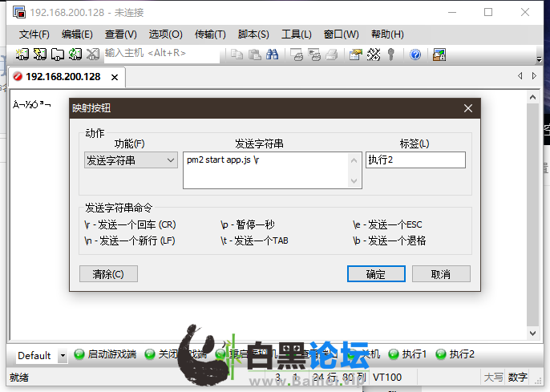Open the 帮助(H) menu
The width and height of the screenshot is (550, 392).
point(387,34)
